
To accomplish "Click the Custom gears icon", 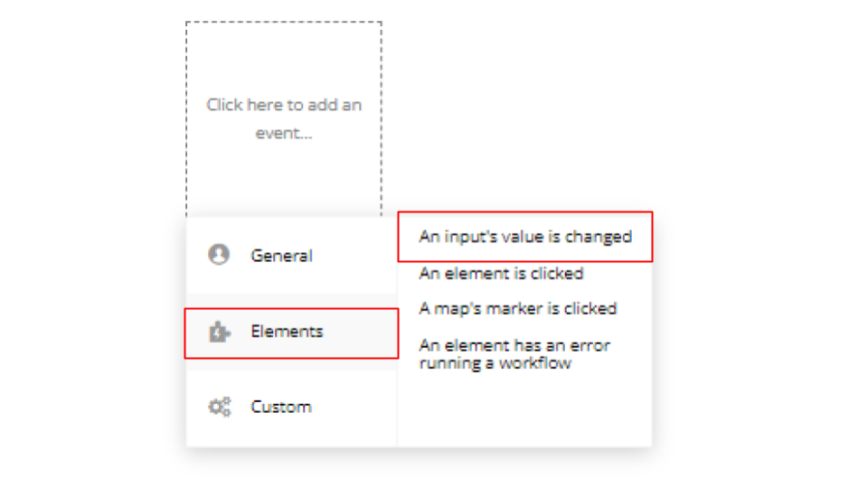I will (x=219, y=407).
